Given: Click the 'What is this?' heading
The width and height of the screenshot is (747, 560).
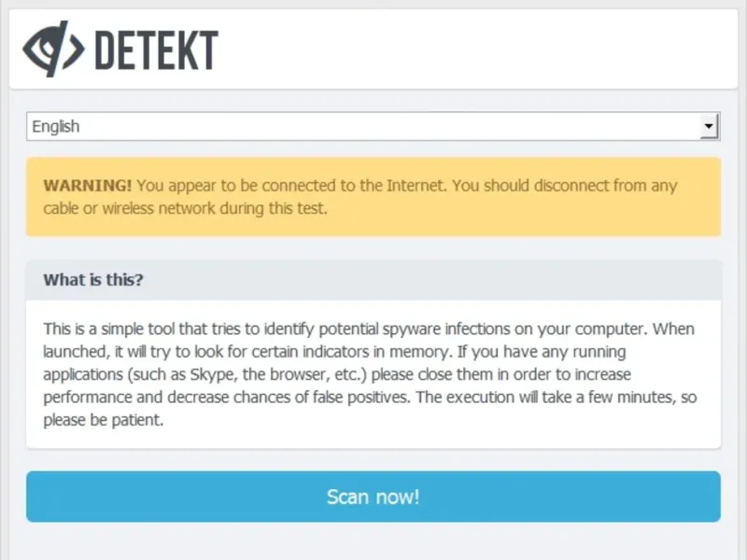Looking at the screenshot, I should point(93,280).
